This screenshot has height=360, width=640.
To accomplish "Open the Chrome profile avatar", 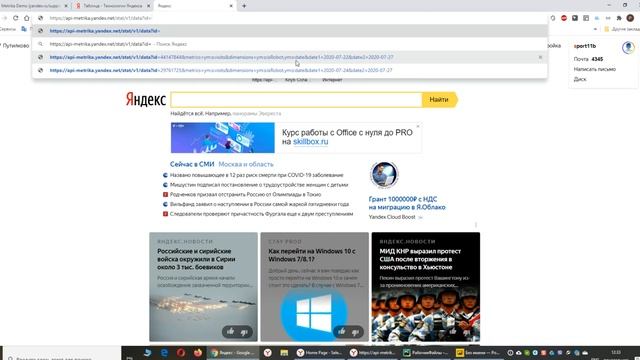I will tap(630, 18).
